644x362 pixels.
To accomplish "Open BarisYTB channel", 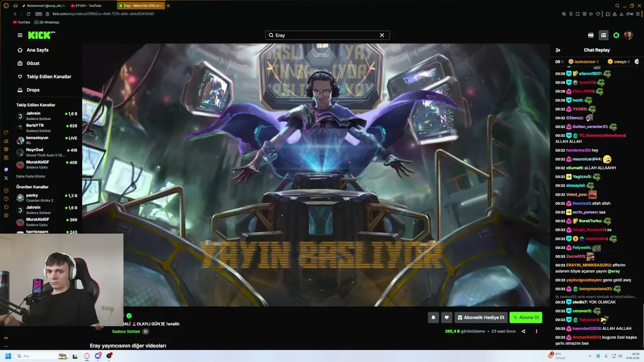I will [x=47, y=128].
